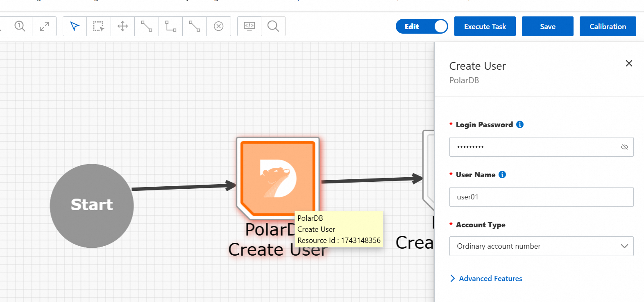Viewport: 644px width, 302px height.
Task: Click the circled X delete icon
Action: point(219,26)
